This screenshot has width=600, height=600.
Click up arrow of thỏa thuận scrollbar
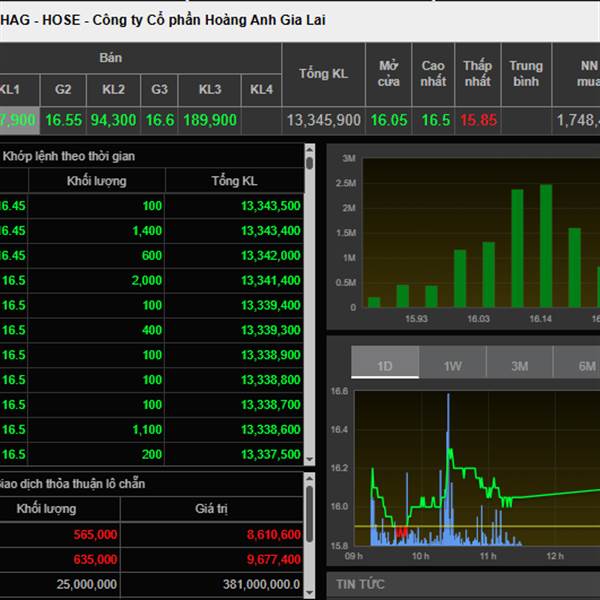click(310, 478)
